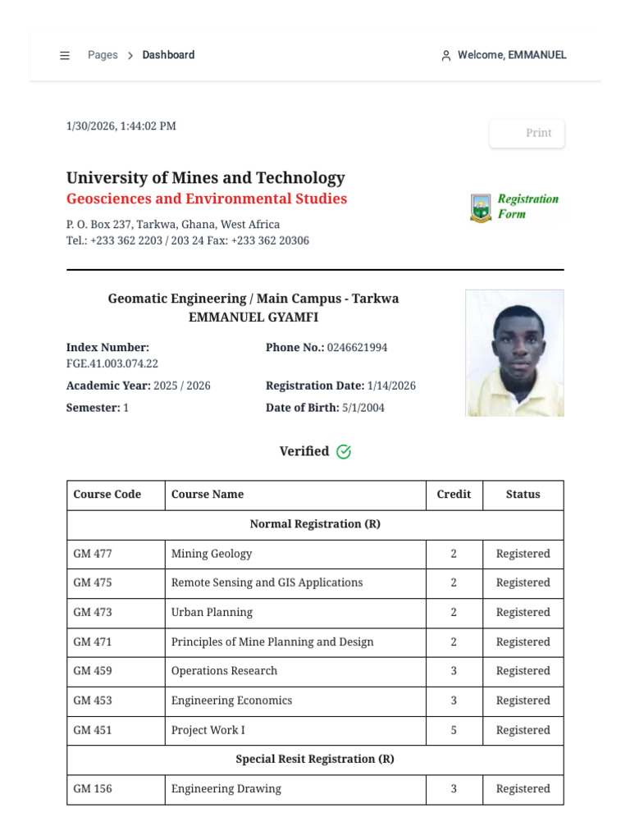Click Credit column header
Viewport: 630px width, 840px height.
[454, 495]
